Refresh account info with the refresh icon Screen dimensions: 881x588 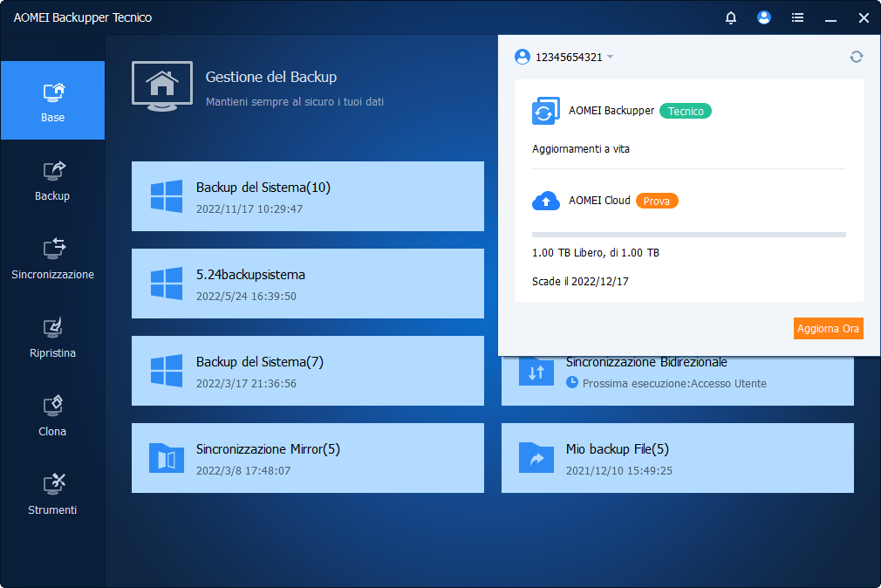(857, 57)
